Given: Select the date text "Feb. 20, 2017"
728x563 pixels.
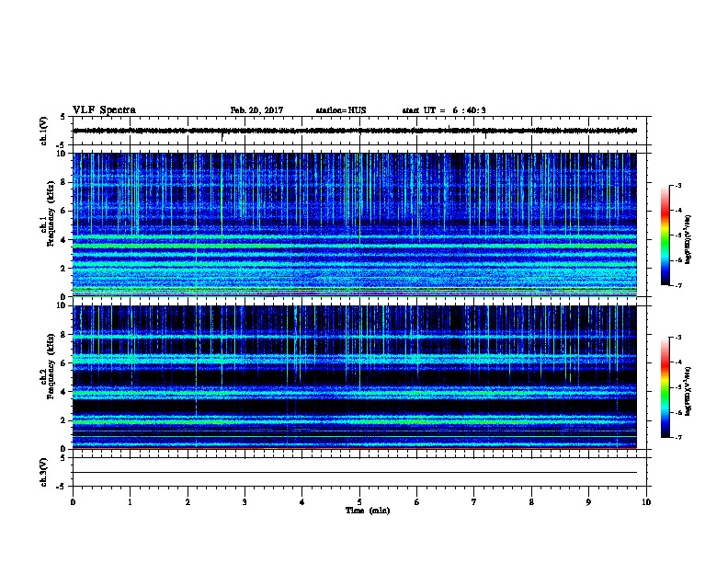Looking at the screenshot, I should coord(256,110).
